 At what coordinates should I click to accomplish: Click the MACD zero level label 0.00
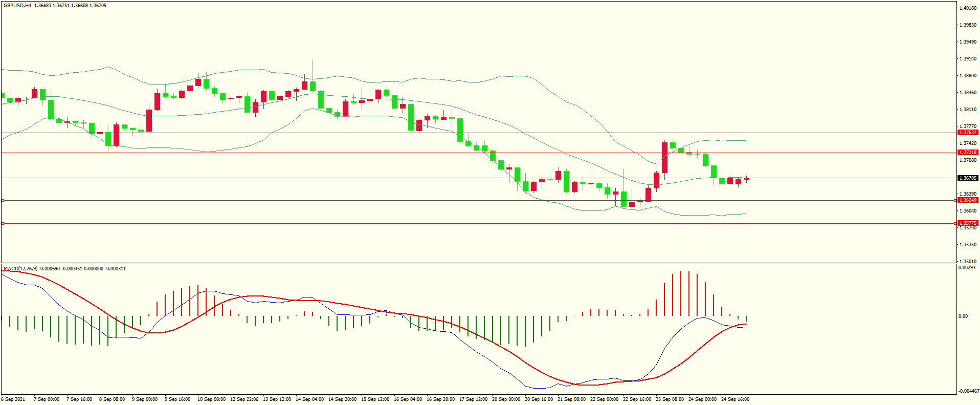point(963,316)
